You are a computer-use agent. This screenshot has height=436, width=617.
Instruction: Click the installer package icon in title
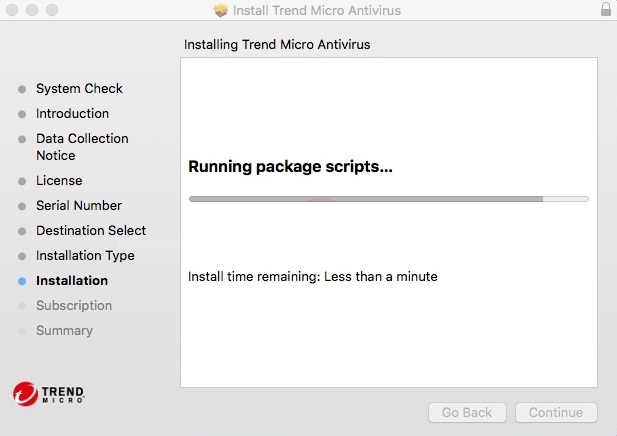pyautogui.click(x=221, y=10)
